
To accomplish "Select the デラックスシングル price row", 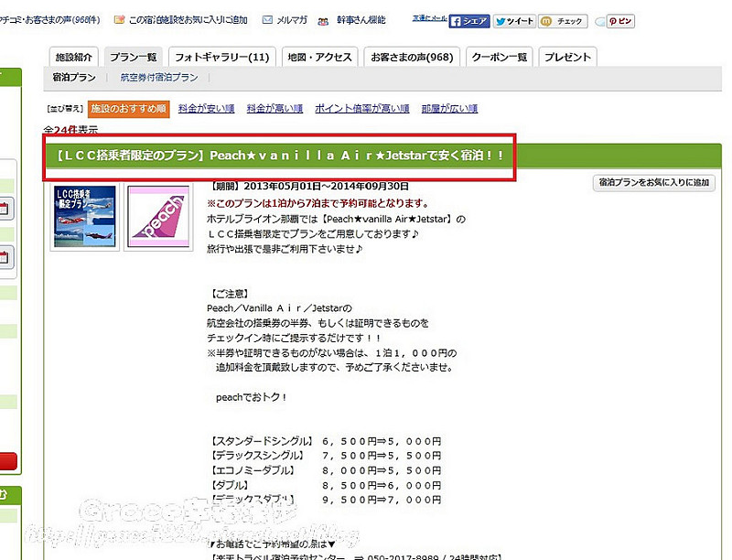I will pyautogui.click(x=325, y=456).
